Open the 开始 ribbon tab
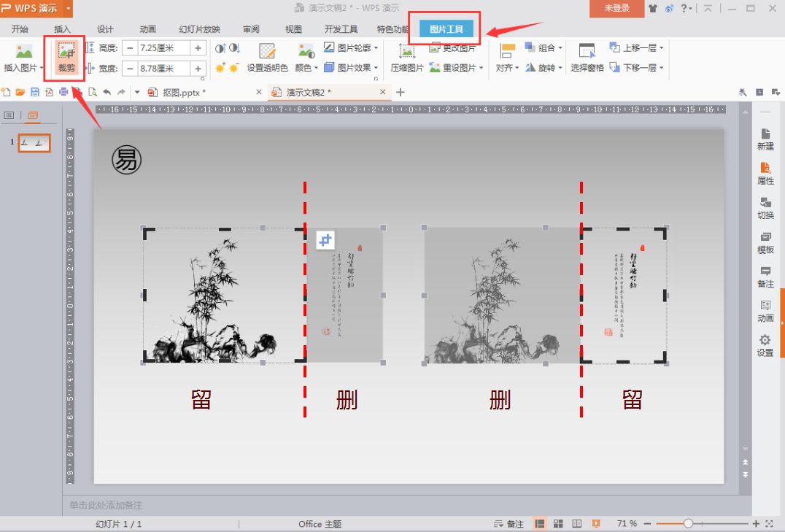The image size is (785, 532). click(20, 29)
